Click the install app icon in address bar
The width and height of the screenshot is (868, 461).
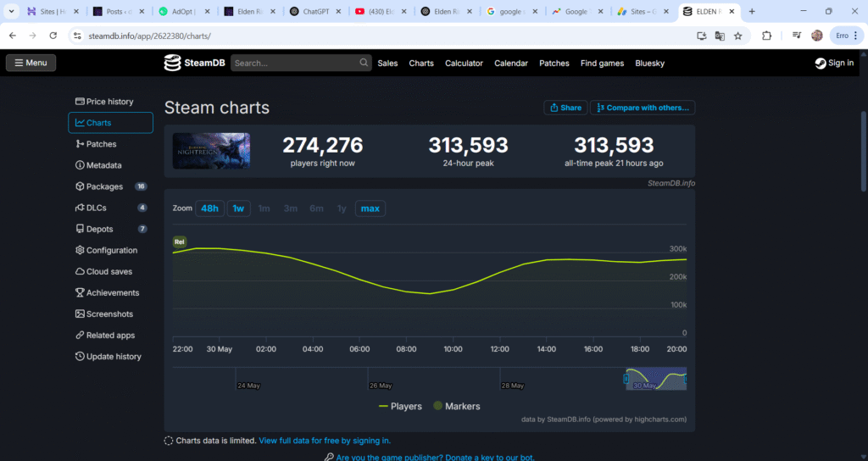click(701, 36)
